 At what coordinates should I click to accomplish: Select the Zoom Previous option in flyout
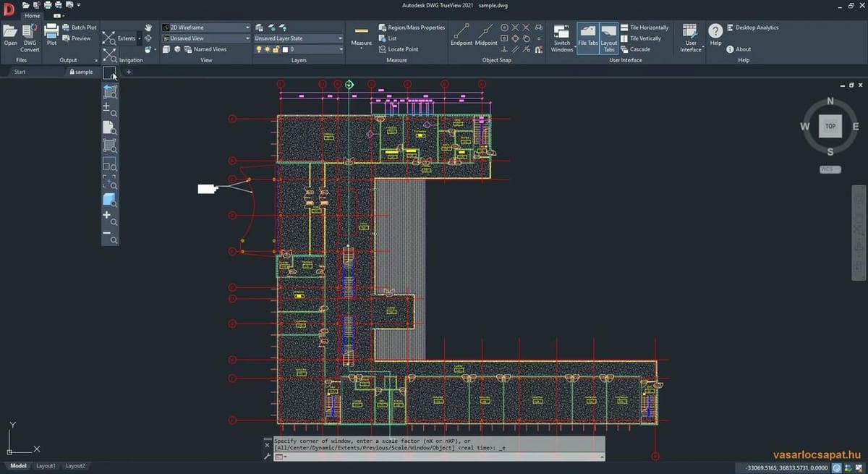109,91
